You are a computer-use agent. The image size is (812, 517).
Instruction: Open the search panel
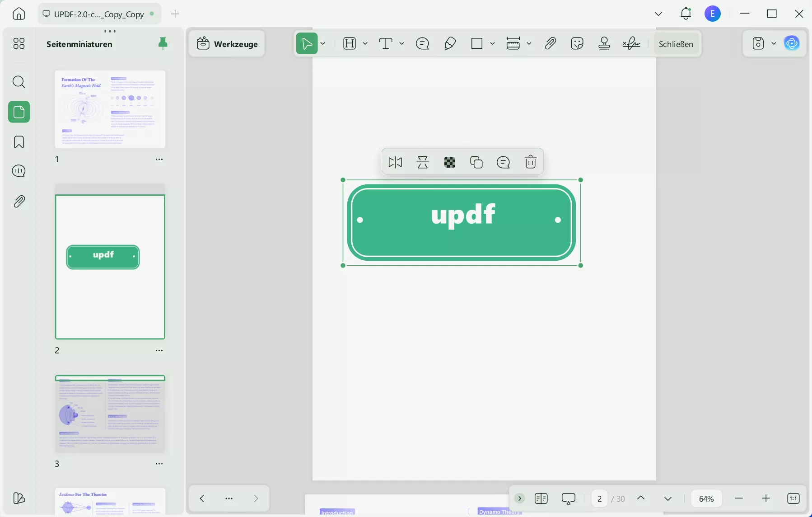pyautogui.click(x=19, y=82)
